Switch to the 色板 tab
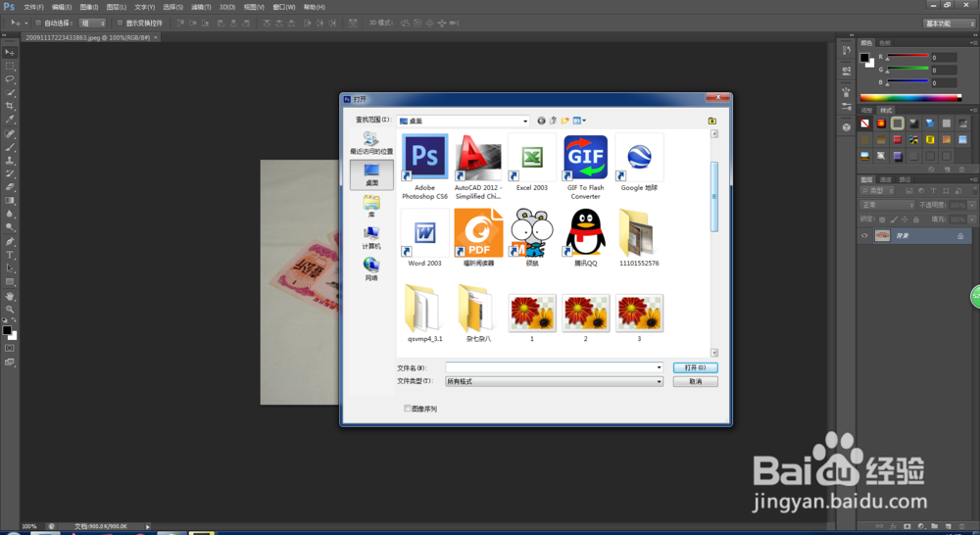The height and width of the screenshot is (535, 980). (885, 43)
